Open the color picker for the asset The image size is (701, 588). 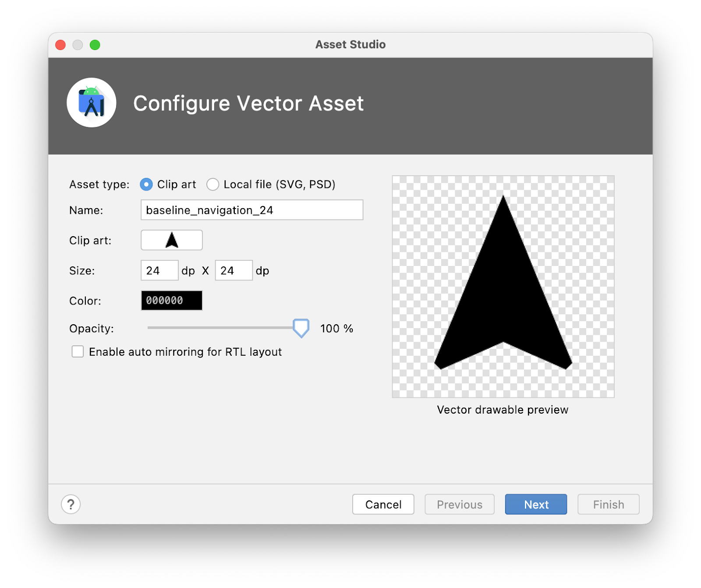tap(171, 301)
